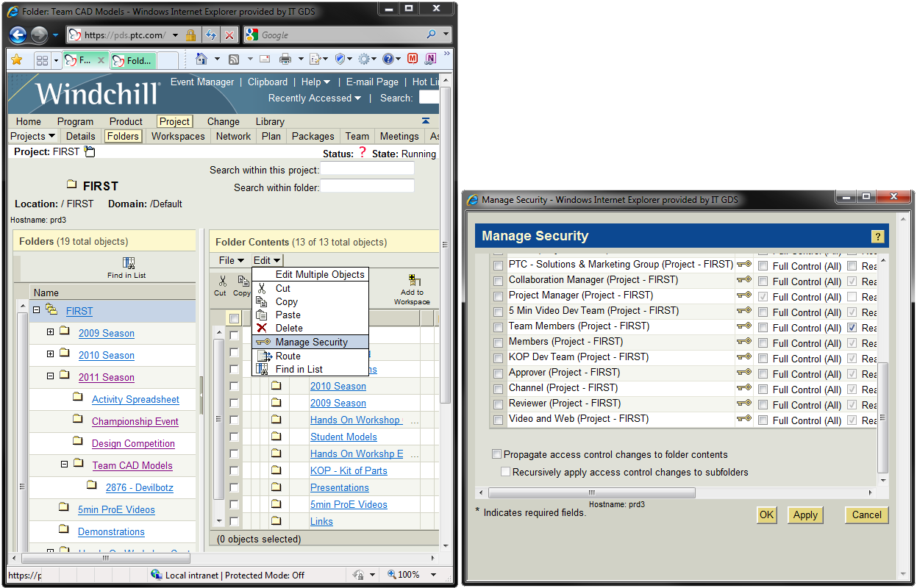Click the blue Help question mark icon
This screenshot has width=917, height=588.
click(388, 59)
